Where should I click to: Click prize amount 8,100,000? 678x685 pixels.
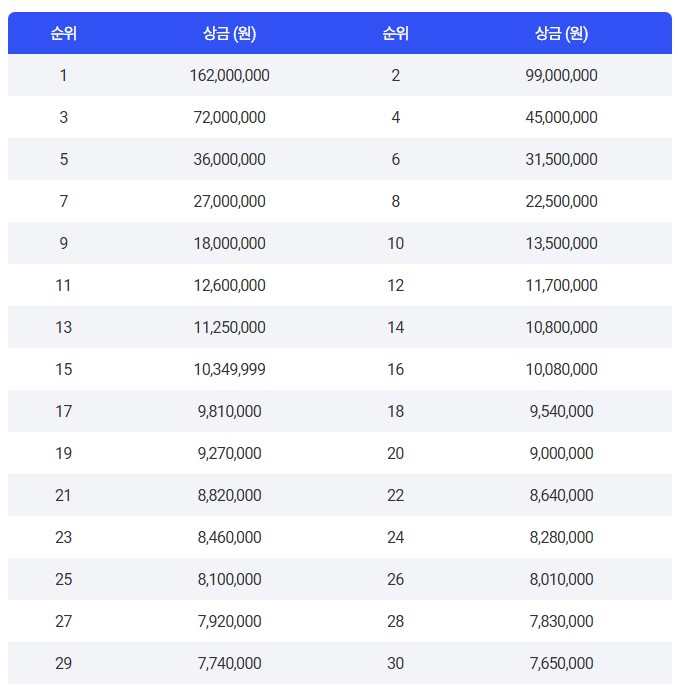(229, 579)
